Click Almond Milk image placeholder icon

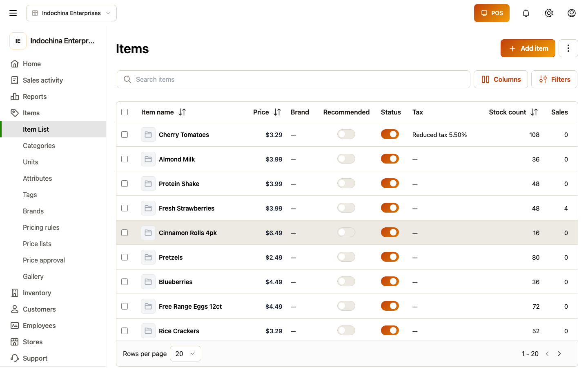(148, 159)
